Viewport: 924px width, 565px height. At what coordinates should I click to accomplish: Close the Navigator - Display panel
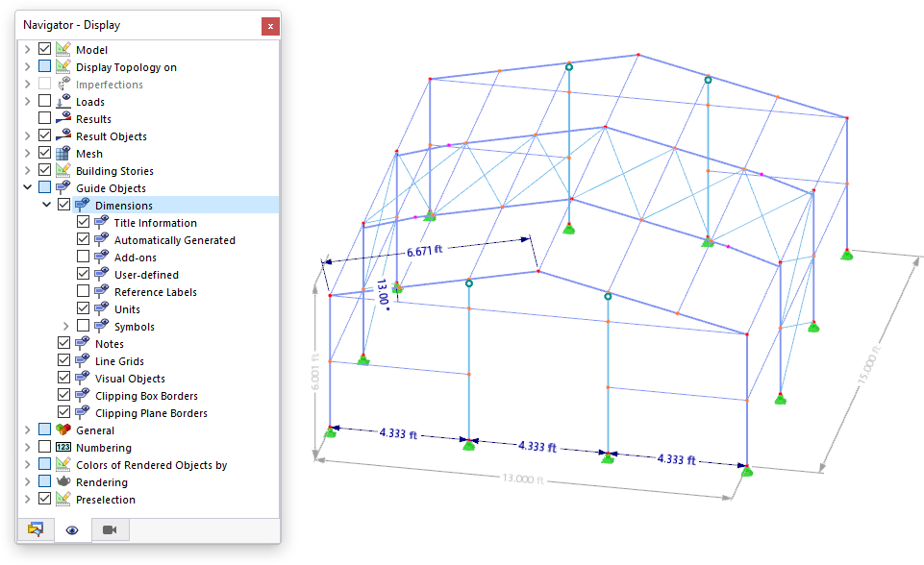(270, 26)
